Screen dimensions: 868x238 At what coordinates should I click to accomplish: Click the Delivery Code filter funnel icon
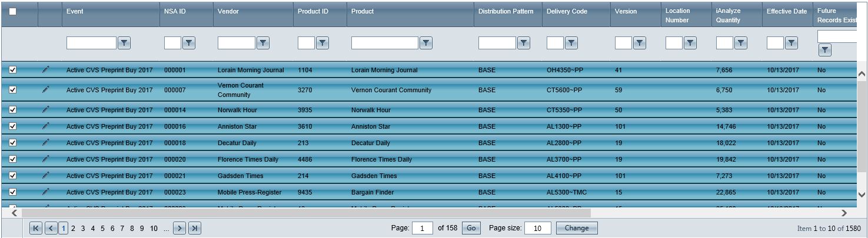click(x=571, y=43)
